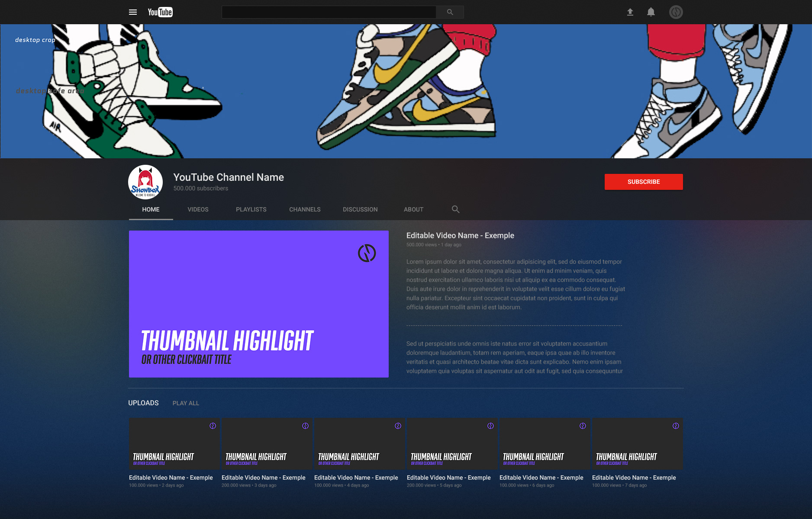Go to the DISCUSSION tab
Image resolution: width=812 pixels, height=519 pixels.
click(x=360, y=209)
